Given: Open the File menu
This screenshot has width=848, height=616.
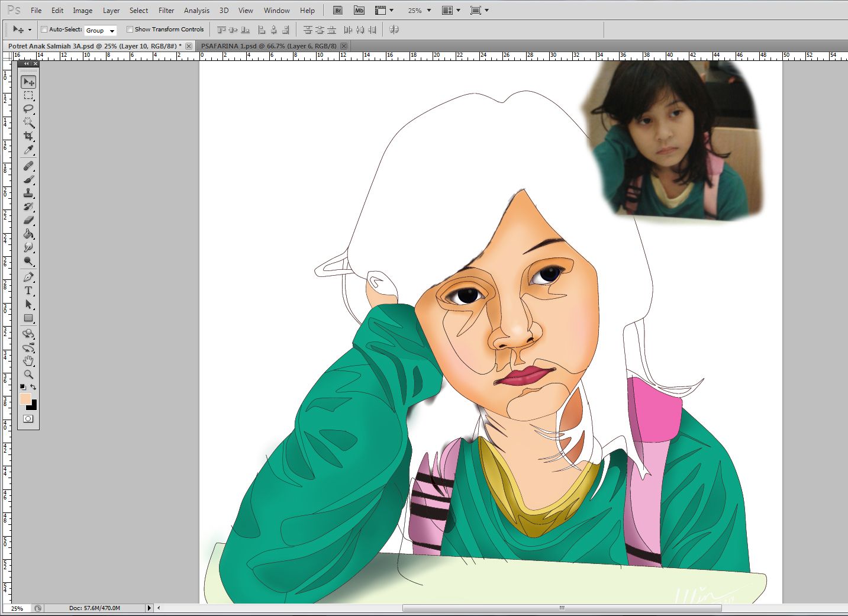Looking at the screenshot, I should coord(36,10).
